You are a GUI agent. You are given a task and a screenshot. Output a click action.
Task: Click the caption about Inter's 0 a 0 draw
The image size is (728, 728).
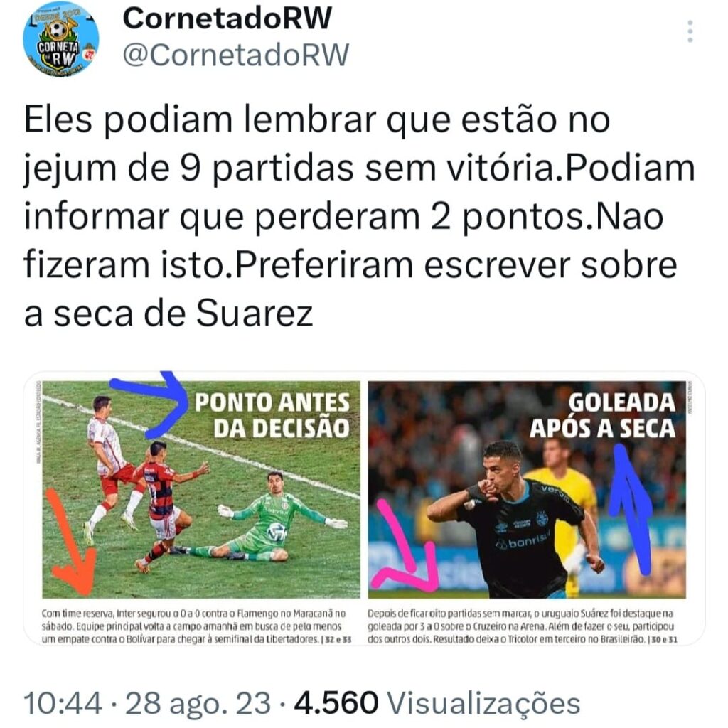[x=196, y=626]
